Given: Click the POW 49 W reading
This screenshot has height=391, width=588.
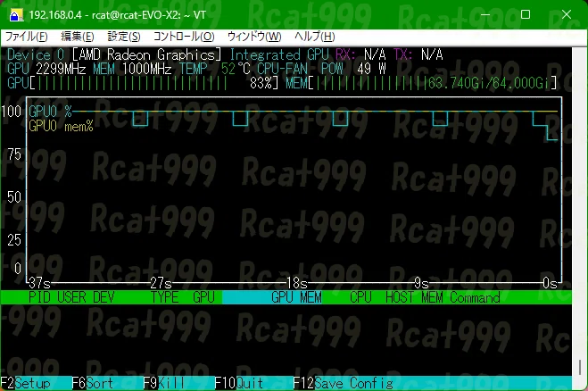Looking at the screenshot, I should coord(353,69).
